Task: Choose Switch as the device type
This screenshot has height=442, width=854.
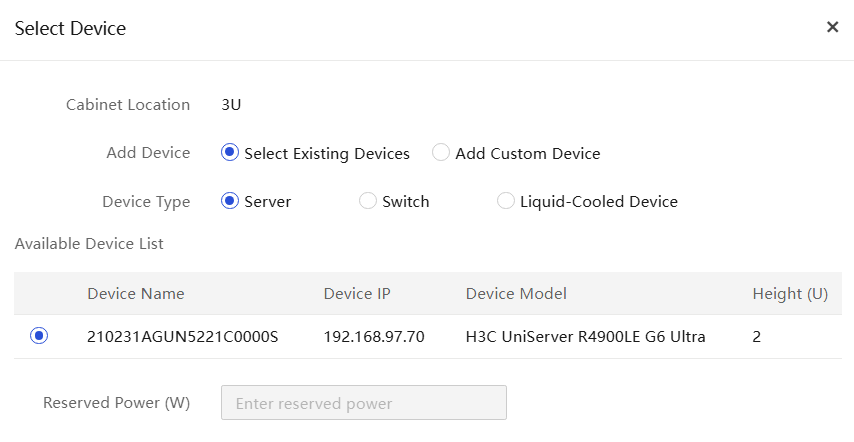Action: 368,201
